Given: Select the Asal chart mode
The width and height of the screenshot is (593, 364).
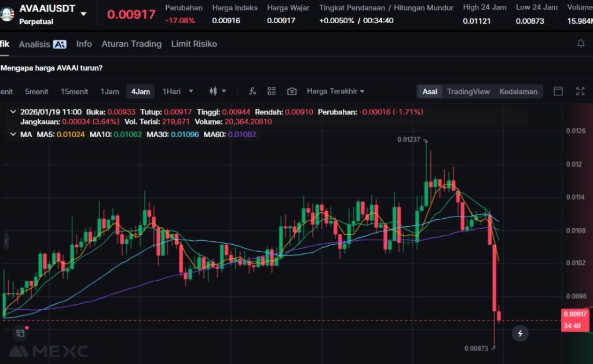Looking at the screenshot, I should coord(430,91).
